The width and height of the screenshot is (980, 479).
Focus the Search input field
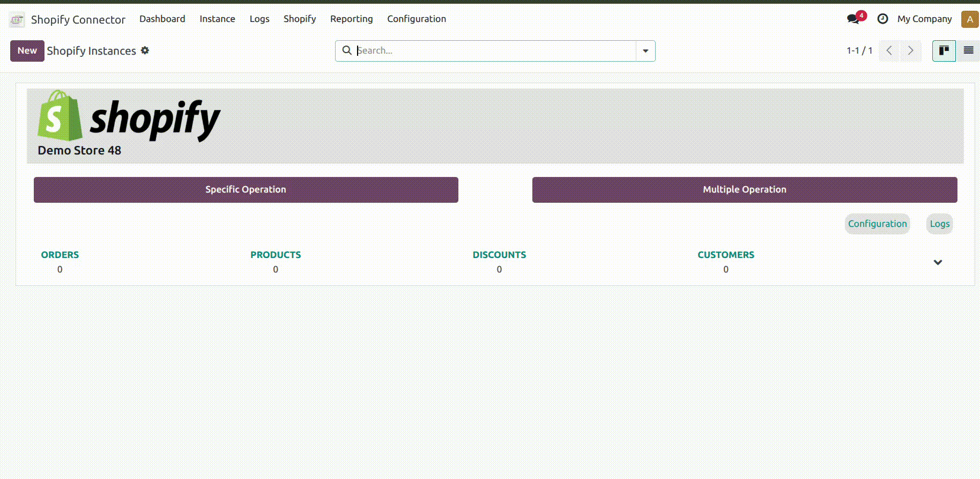point(493,51)
